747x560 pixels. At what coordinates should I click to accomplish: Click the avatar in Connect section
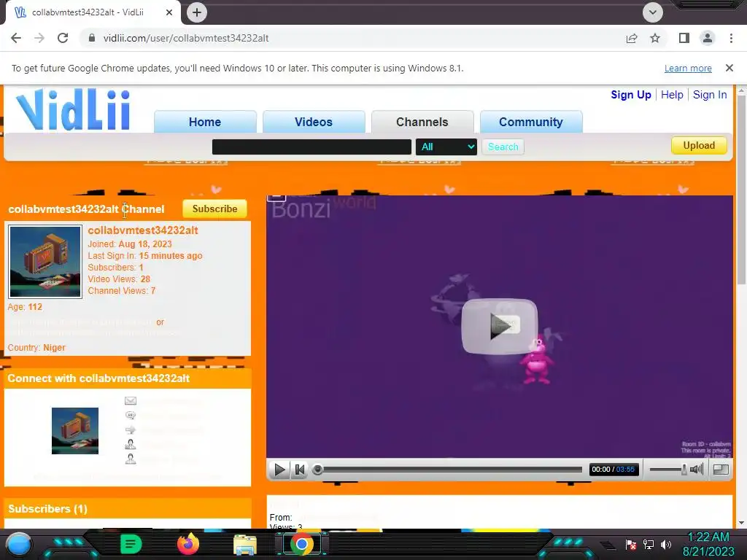pyautogui.click(x=75, y=430)
